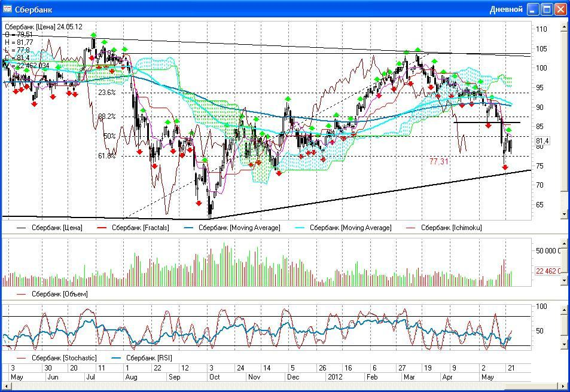
Task: Click the 77,31 price annotation
Action: (x=439, y=162)
